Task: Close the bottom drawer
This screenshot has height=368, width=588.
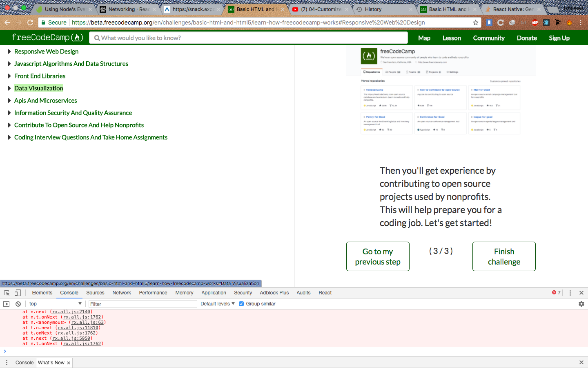Action: [x=581, y=362]
